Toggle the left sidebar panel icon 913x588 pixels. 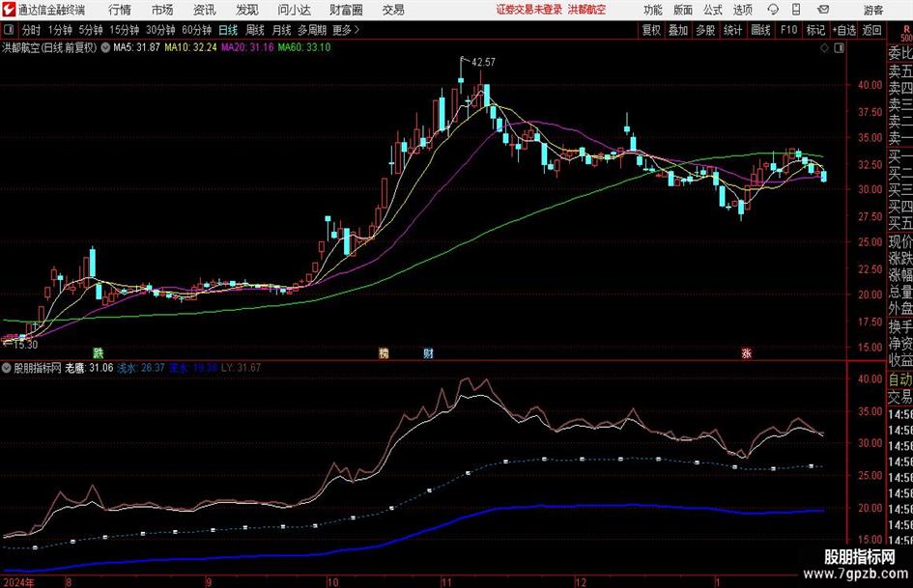8,30
